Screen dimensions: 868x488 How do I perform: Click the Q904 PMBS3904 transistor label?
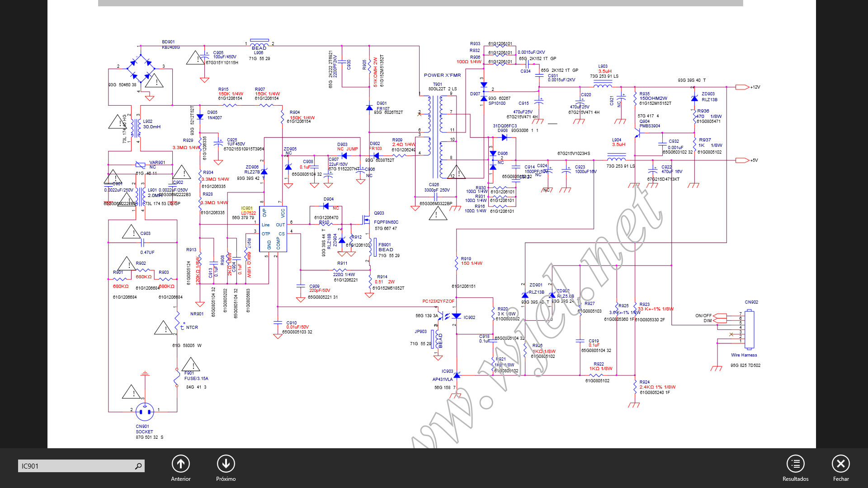pos(650,124)
